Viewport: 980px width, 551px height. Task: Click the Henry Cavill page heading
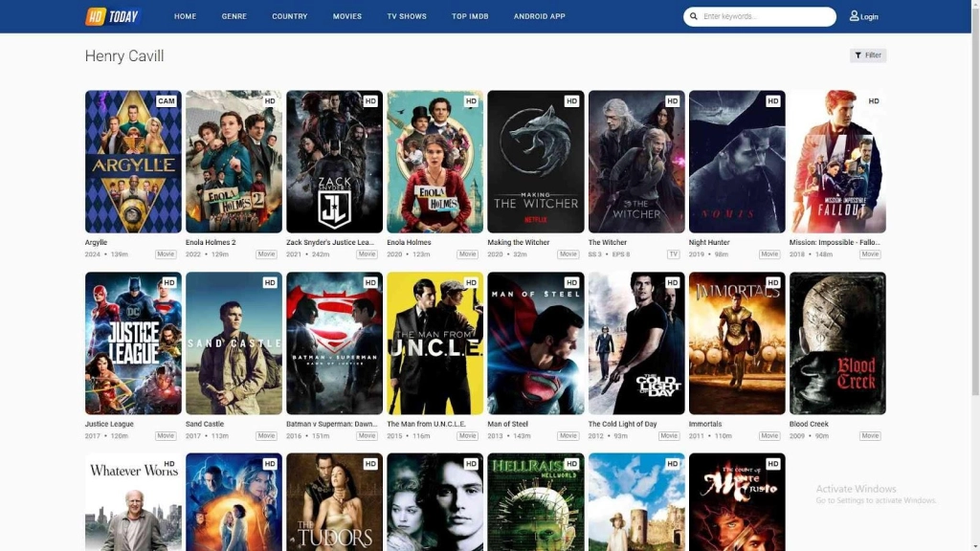tap(124, 55)
